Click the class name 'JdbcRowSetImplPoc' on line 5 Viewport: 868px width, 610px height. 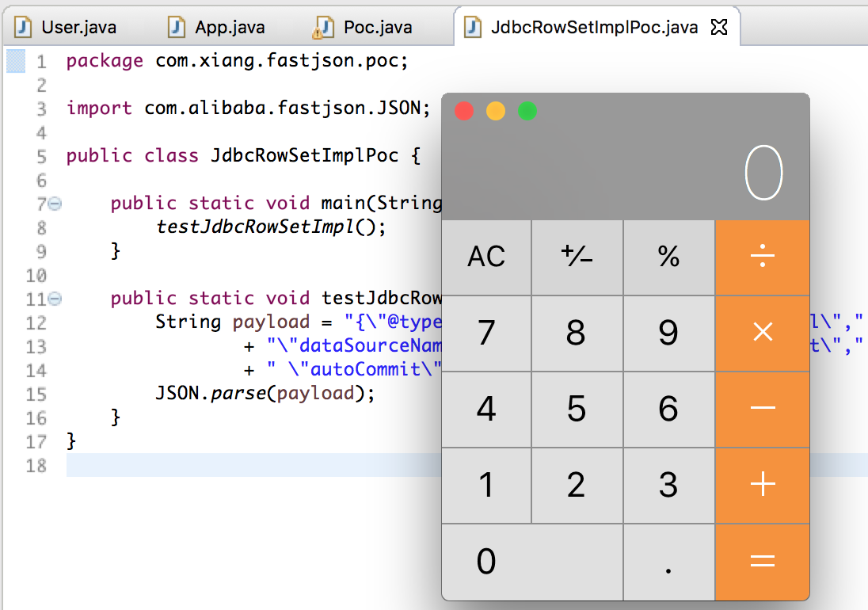(304, 155)
